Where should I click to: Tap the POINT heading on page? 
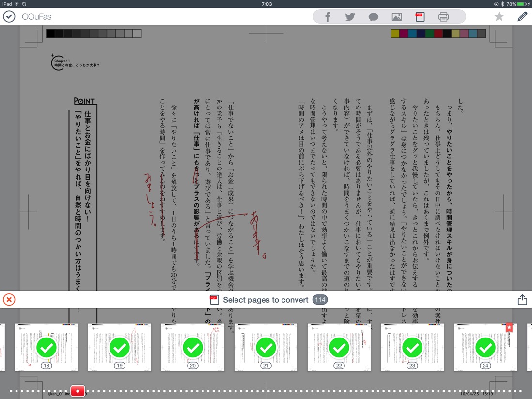[84, 101]
